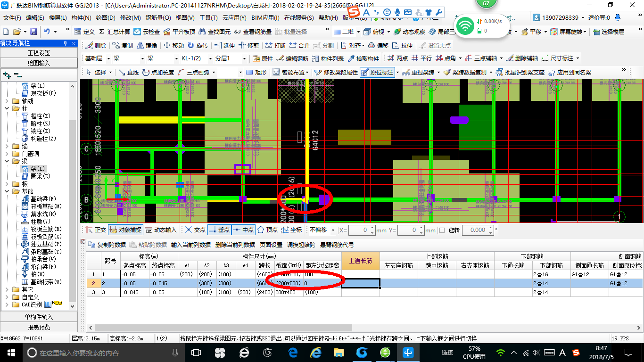Click 报表预览 button

[39, 327]
